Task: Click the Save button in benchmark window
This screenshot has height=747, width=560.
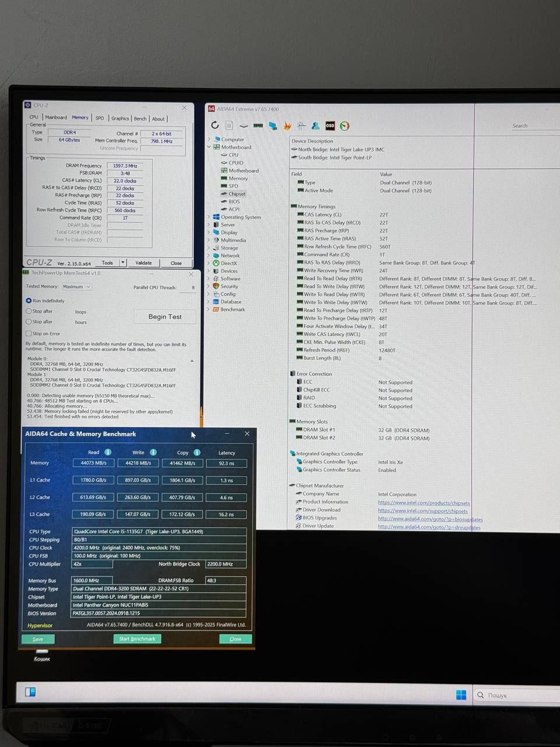Action: [38, 639]
